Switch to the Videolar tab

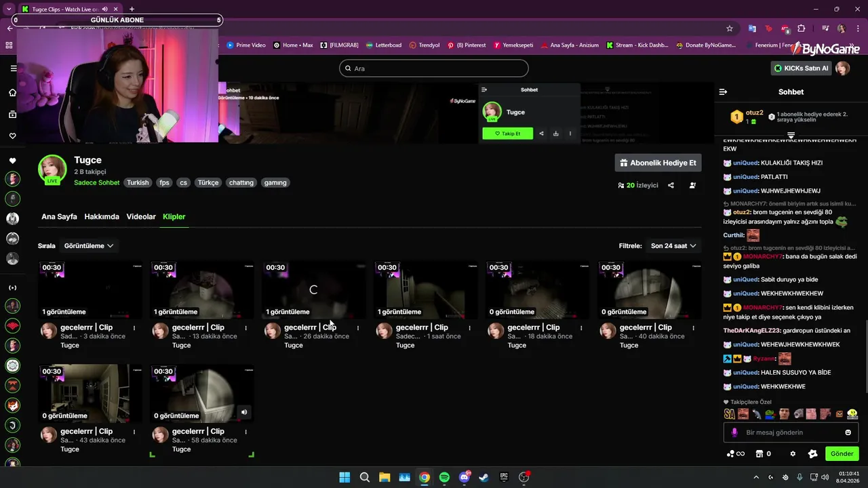point(141,217)
